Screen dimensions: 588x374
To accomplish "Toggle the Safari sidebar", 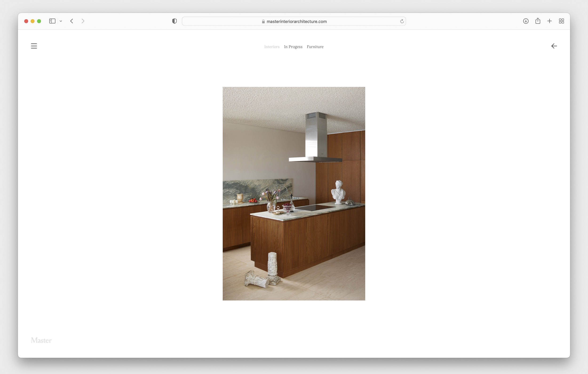I will (52, 21).
